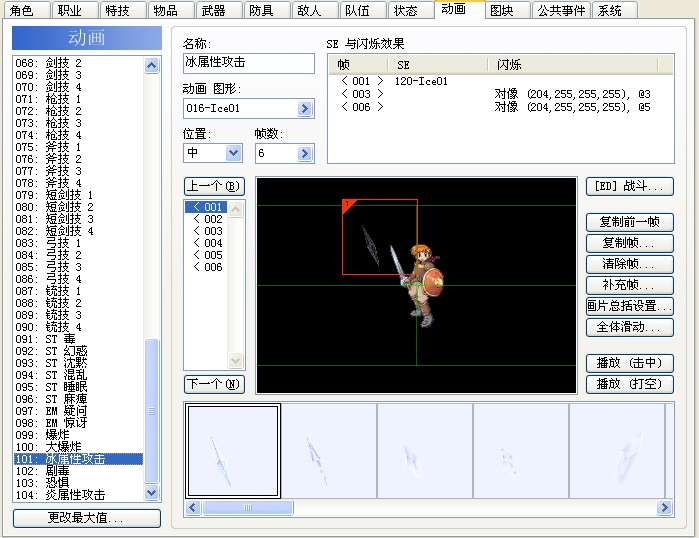Open the 角色 tab
699x538 pixels.
click(x=26, y=10)
